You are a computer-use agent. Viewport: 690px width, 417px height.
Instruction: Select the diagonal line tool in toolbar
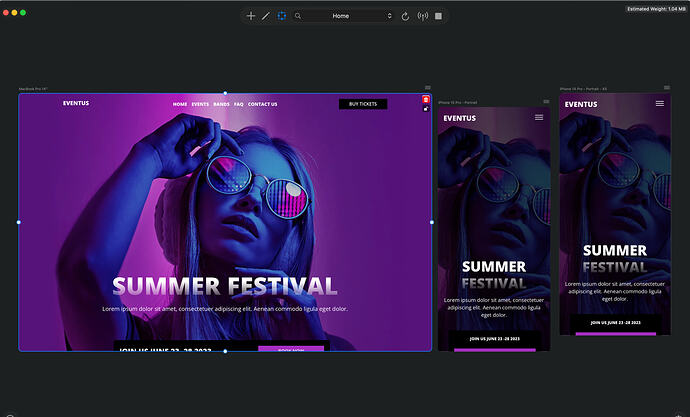pos(266,16)
